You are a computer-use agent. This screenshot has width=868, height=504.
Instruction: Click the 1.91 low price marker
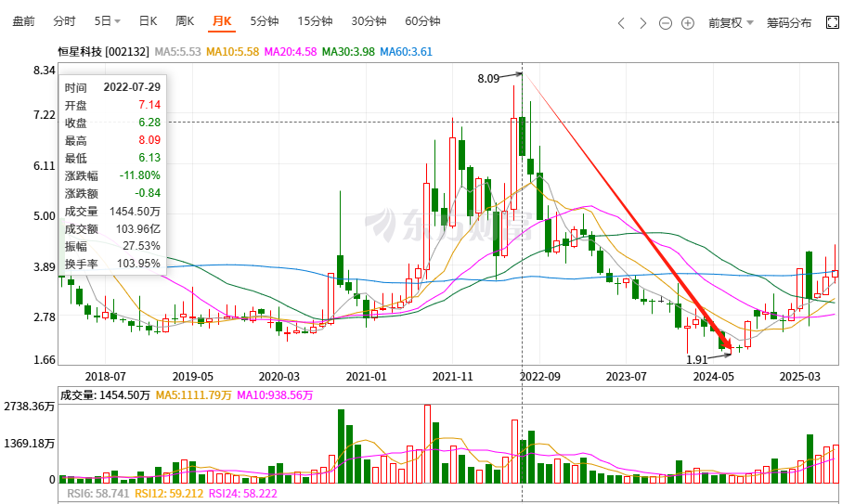pyautogui.click(x=697, y=359)
